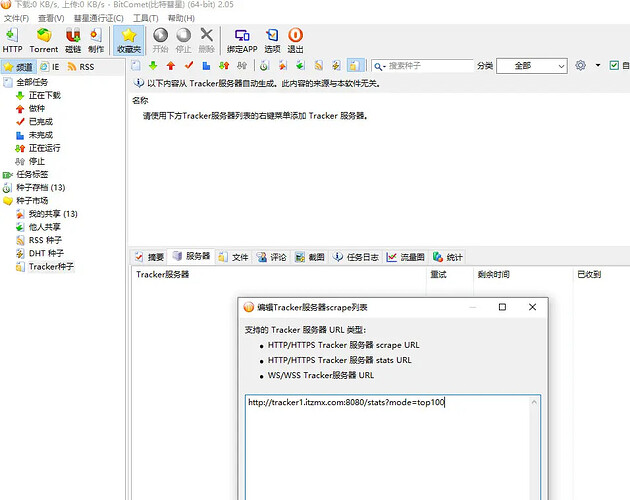Click the settings gear beside category box
The image size is (630, 500).
click(580, 65)
